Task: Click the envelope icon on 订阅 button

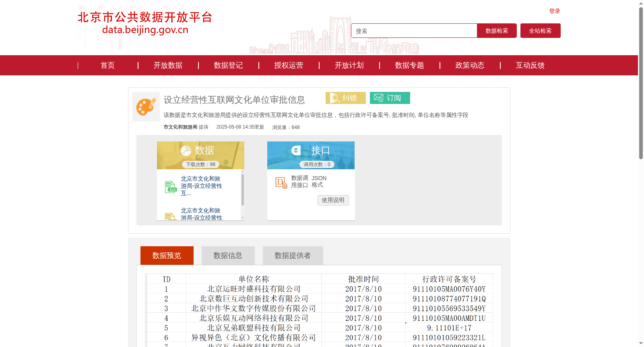Action: (378, 98)
